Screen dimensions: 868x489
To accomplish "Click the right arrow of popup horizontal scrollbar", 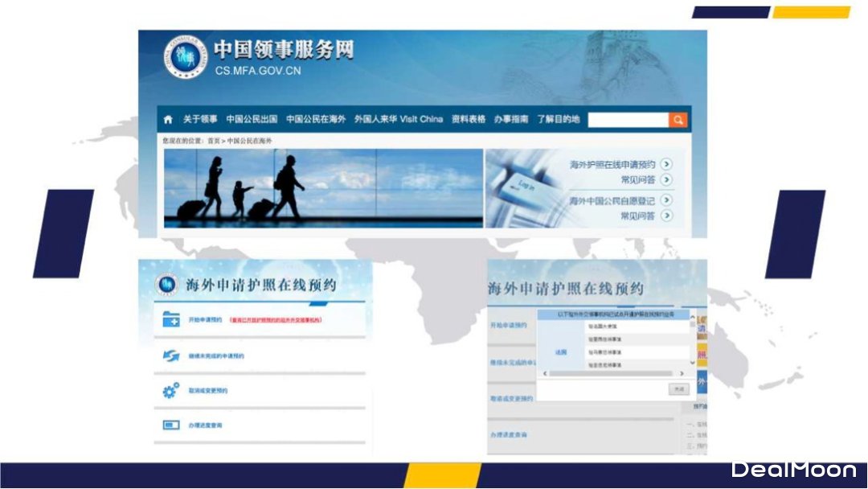I will coord(682,374).
